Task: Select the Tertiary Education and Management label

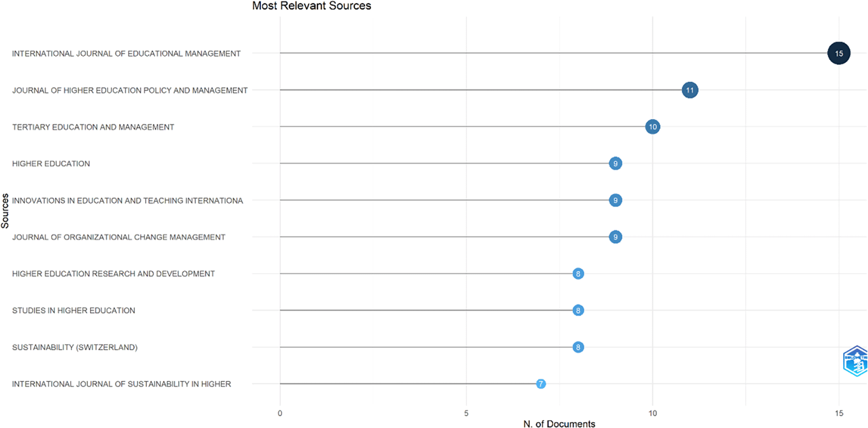Action: [x=93, y=127]
